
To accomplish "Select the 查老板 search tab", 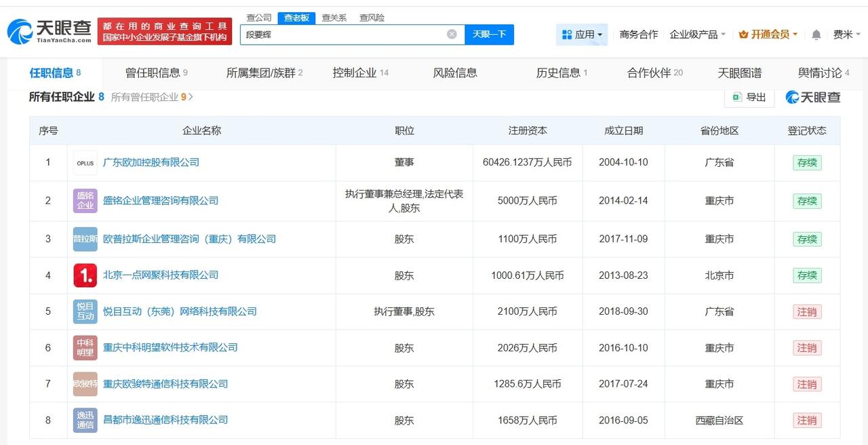I will pos(296,18).
